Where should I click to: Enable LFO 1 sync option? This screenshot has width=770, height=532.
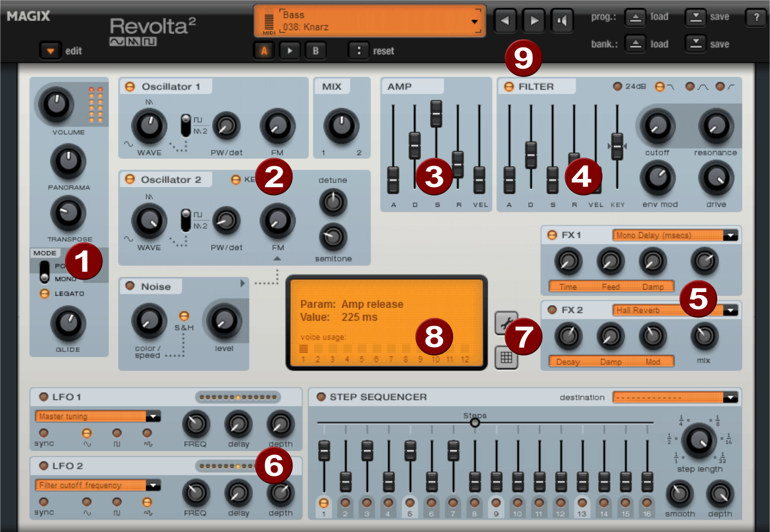43,433
